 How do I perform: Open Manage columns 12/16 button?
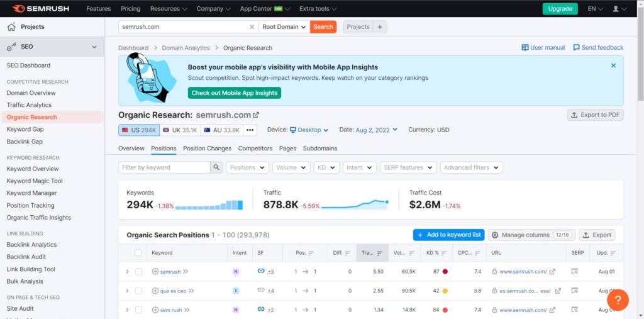531,235
